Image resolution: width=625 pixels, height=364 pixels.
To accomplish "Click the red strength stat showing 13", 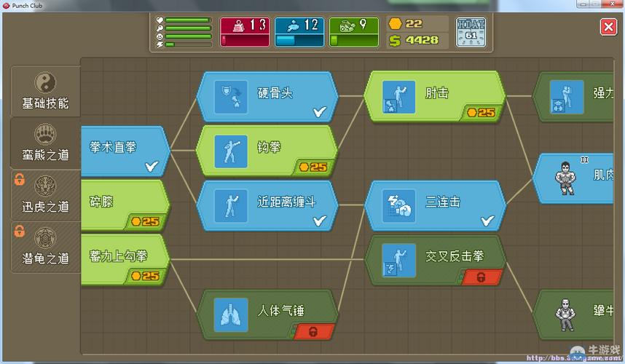I will [x=245, y=32].
